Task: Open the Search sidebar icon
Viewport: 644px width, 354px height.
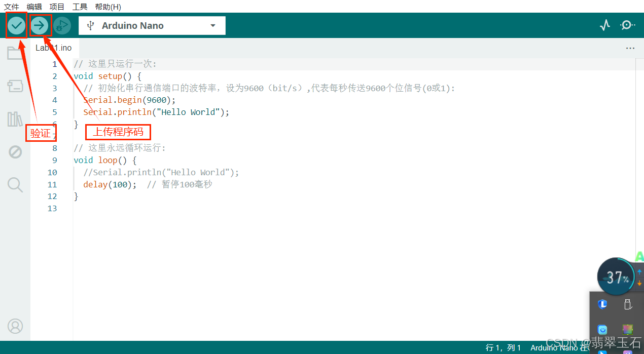Action: coord(15,184)
